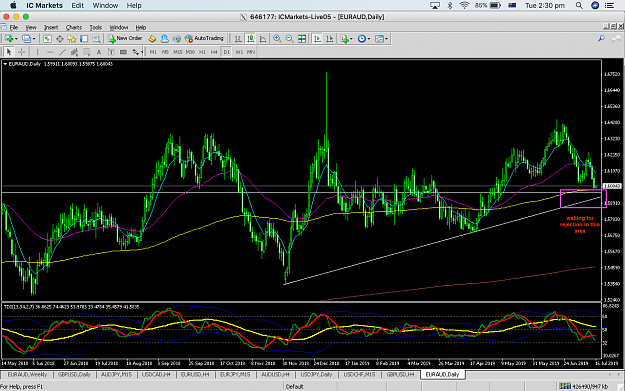Click the connection status 426490/947 kb
This screenshot has width=625, height=391.
(583, 386)
